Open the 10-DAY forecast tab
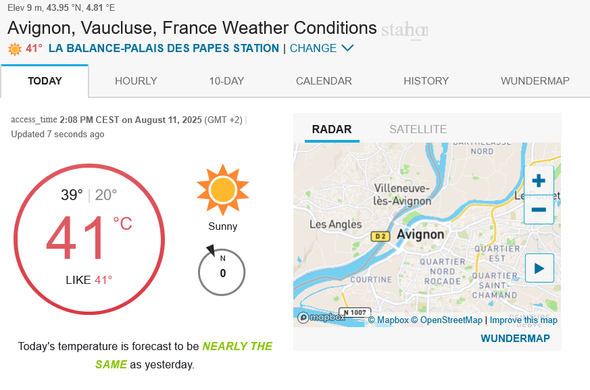 tap(227, 81)
